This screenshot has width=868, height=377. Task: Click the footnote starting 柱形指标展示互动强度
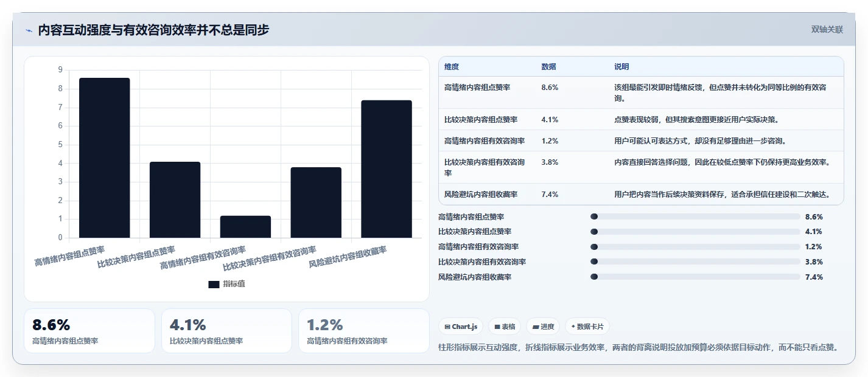click(x=639, y=347)
